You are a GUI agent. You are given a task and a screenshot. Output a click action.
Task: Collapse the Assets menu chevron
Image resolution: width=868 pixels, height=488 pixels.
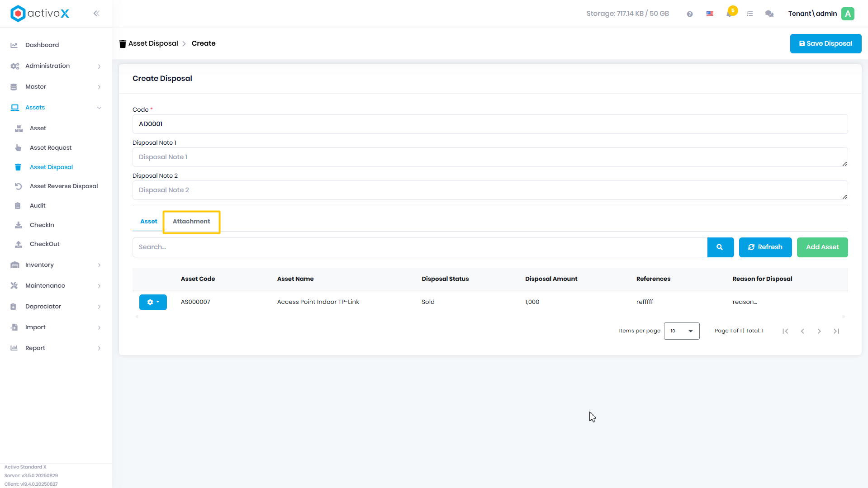[x=99, y=108]
